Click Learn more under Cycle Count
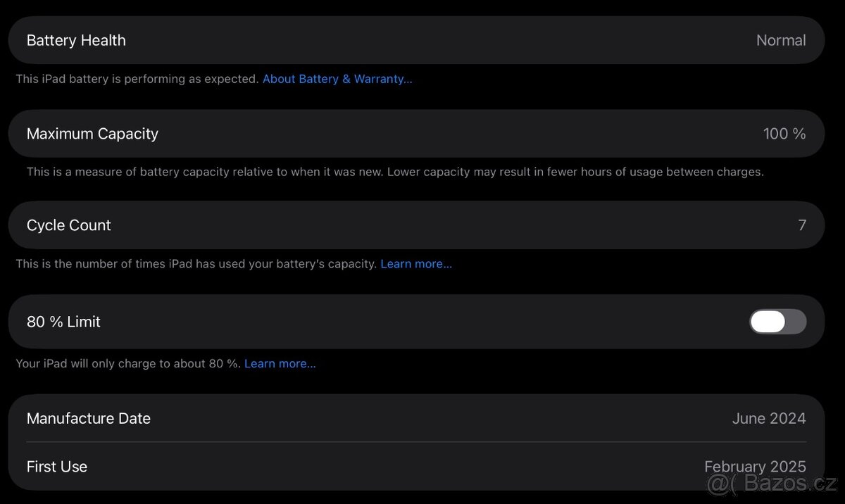Screen dimensions: 845x504 click(x=416, y=264)
